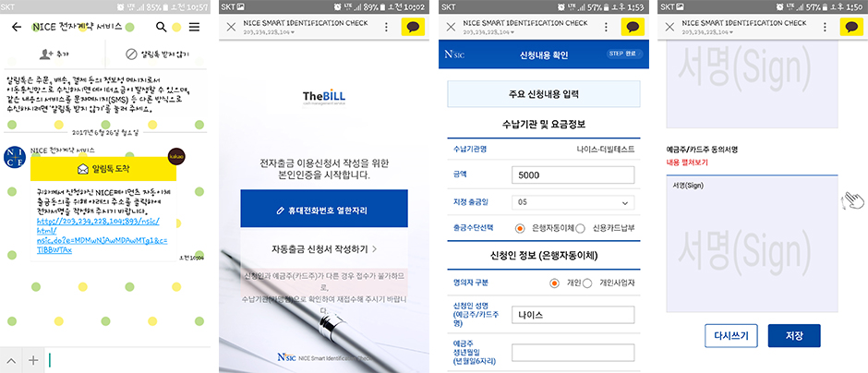Expand URL dropdown on 신청내용 확인 page
This screenshot has height=373, width=868.
(513, 32)
